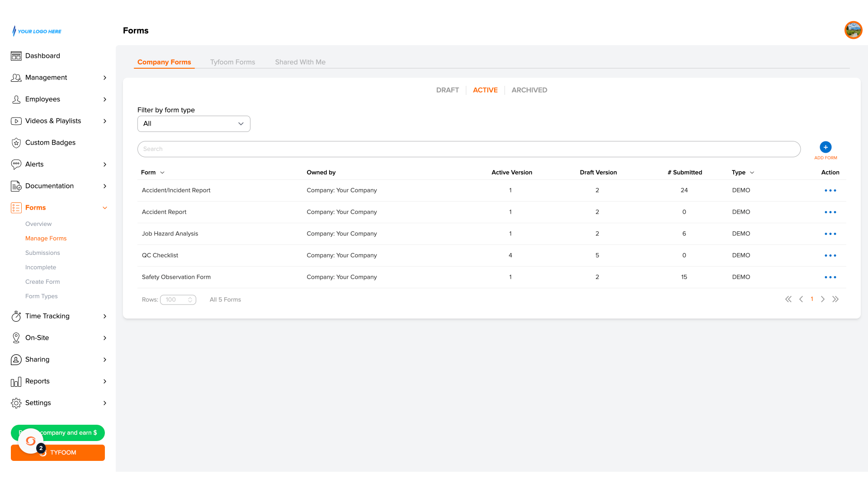
Task: Open the actions menu for QC Checklist
Action: coord(830,255)
